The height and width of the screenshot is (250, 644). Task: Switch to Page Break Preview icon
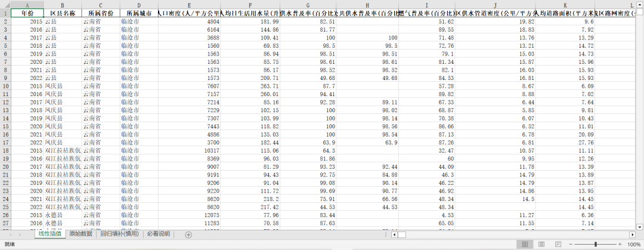pyautogui.click(x=558, y=244)
